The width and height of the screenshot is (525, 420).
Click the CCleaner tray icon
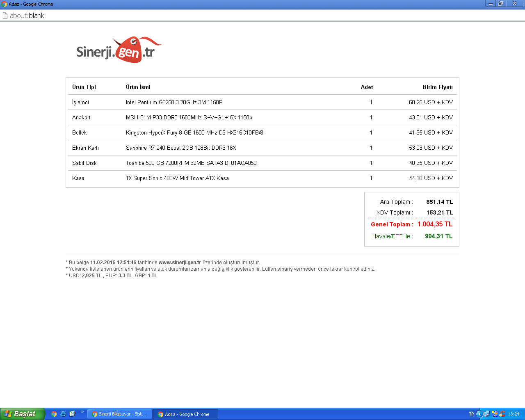502,414
